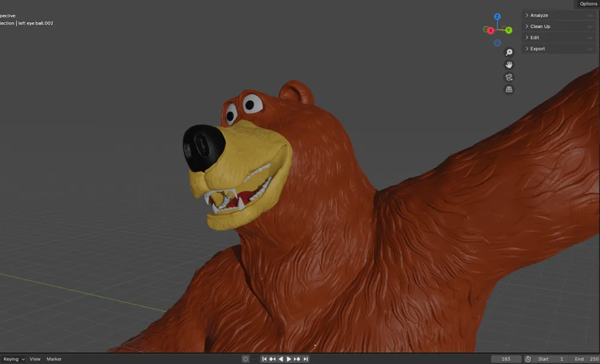
Task: Click the negative Z axis gizmo circle
Action: coord(497,43)
